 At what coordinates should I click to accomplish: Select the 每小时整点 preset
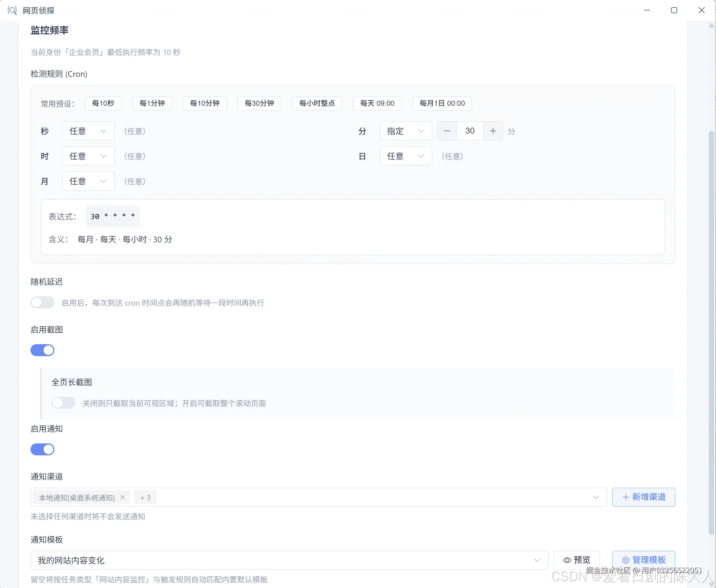pyautogui.click(x=317, y=103)
